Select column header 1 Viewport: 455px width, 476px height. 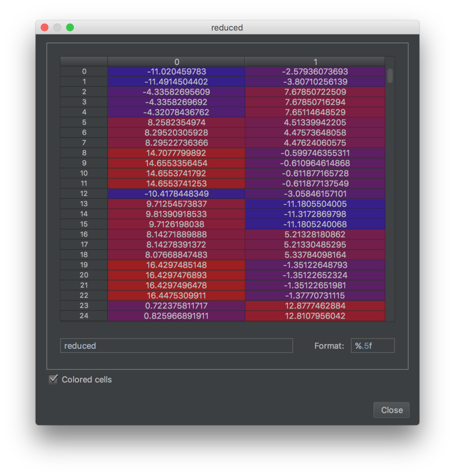coord(315,62)
